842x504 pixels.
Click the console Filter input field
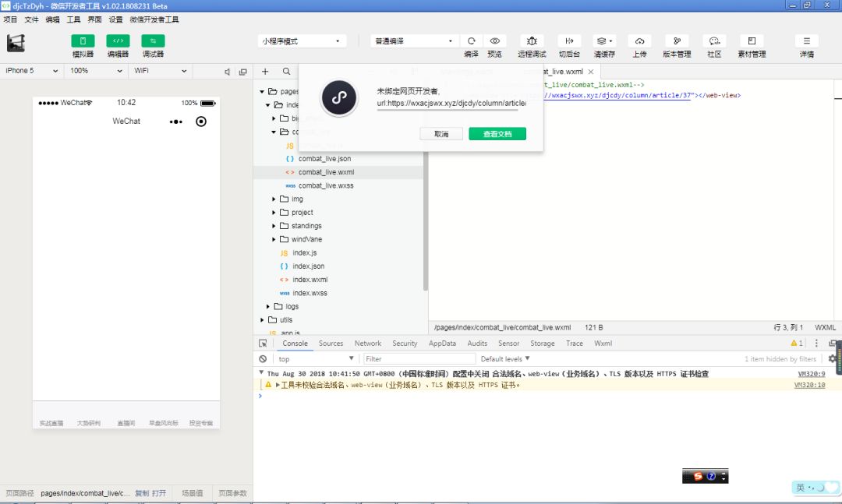coord(419,359)
